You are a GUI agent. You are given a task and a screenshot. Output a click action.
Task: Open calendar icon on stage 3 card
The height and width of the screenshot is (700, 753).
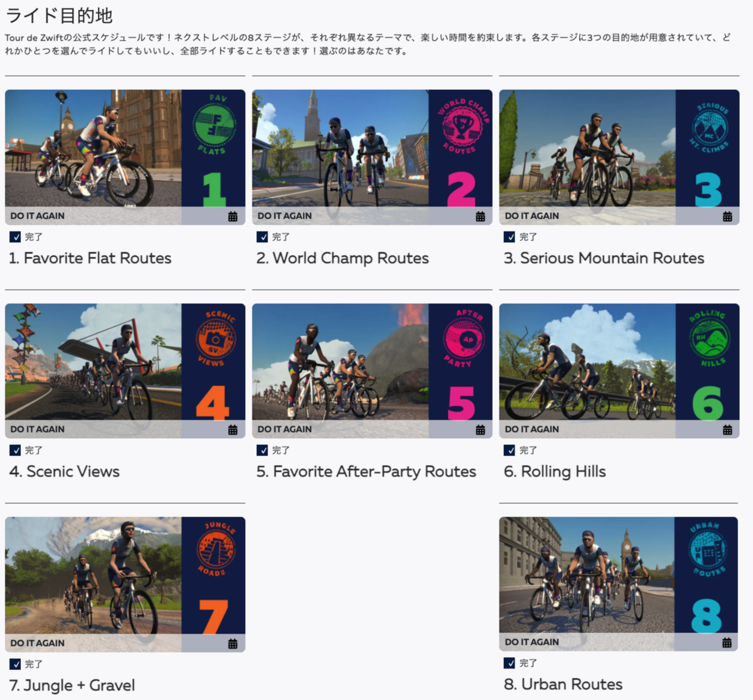(x=728, y=217)
